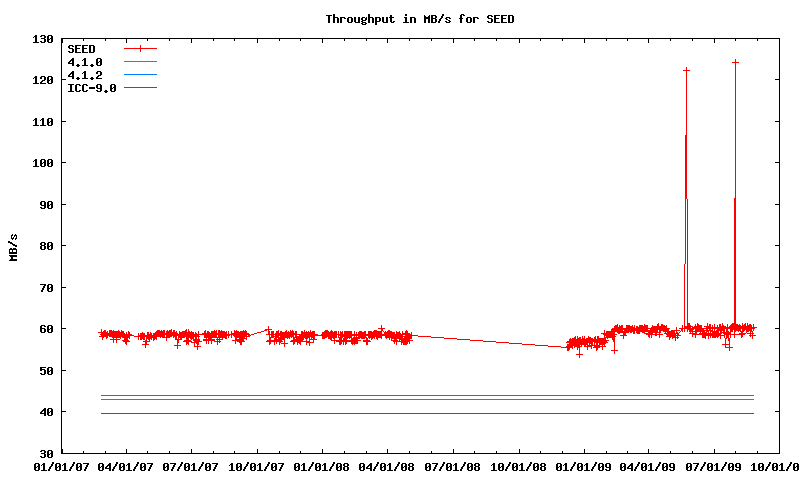Click the 60 y-axis tick label
Viewport: 800px width, 480px height.
coord(46,329)
